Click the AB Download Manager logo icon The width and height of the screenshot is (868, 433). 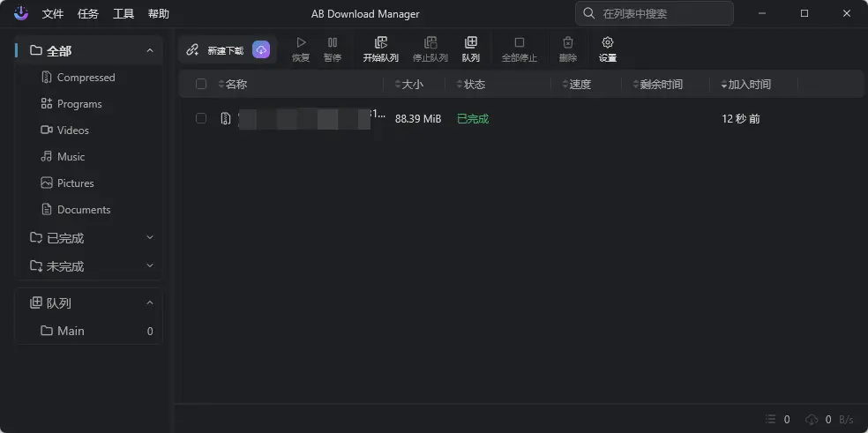21,13
